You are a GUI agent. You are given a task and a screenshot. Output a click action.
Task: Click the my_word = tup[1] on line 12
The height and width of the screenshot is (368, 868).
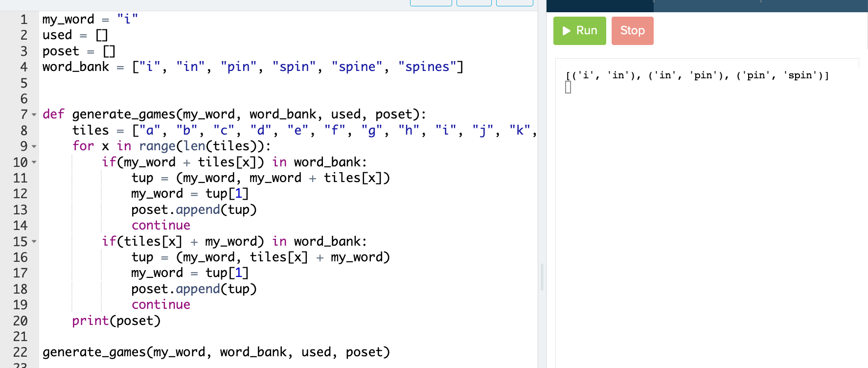click(190, 194)
